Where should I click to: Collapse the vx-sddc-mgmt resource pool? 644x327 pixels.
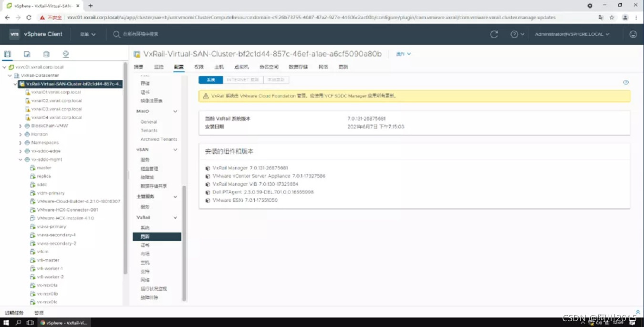(x=21, y=160)
